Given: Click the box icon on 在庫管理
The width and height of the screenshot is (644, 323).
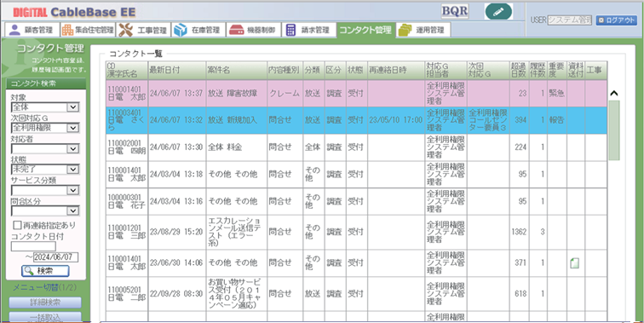Looking at the screenshot, I should tap(181, 30).
